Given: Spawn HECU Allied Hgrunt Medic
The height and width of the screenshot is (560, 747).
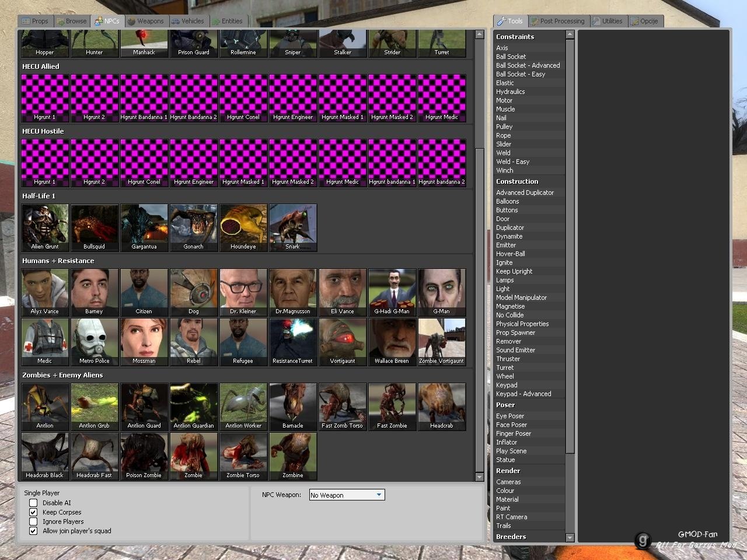Looking at the screenshot, I should pyautogui.click(x=442, y=98).
